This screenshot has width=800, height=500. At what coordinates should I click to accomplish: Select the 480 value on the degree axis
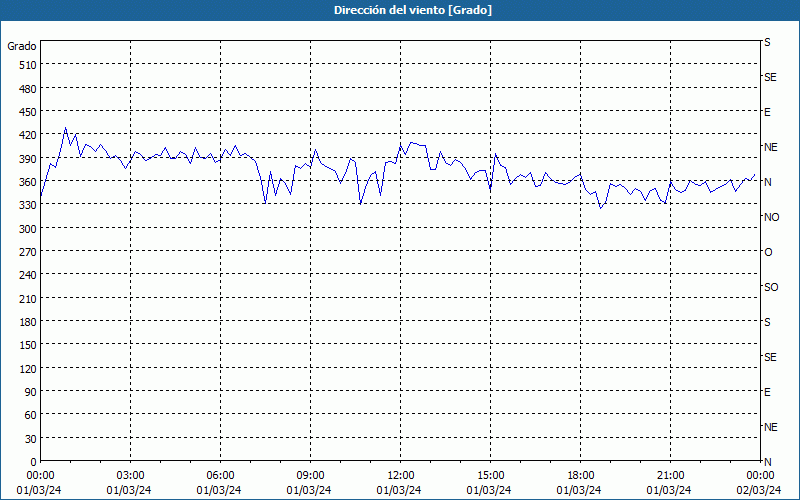point(28,89)
